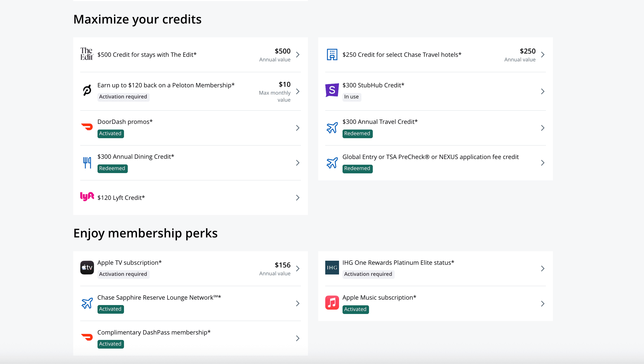Open the Global Entry credit chevron
644x364 pixels.
pos(543,163)
